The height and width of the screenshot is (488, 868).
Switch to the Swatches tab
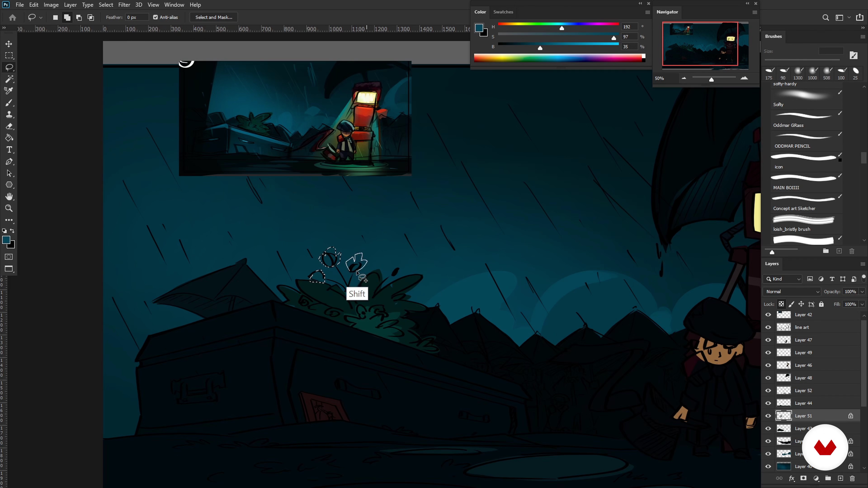[503, 12]
